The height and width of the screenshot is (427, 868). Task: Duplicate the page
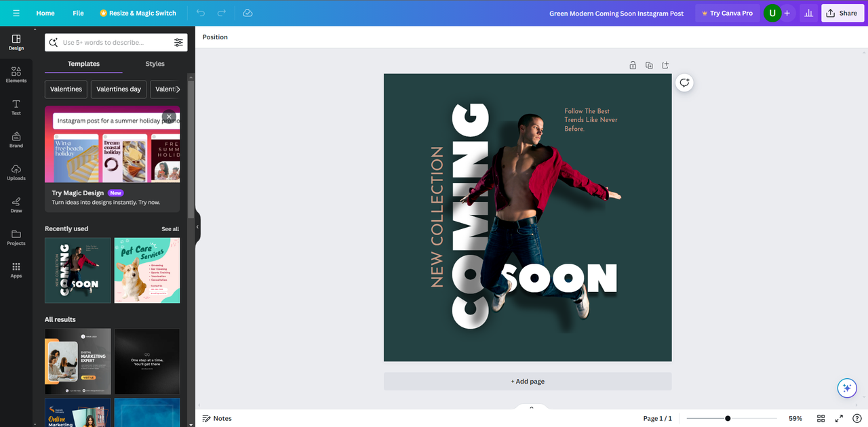pyautogui.click(x=649, y=65)
